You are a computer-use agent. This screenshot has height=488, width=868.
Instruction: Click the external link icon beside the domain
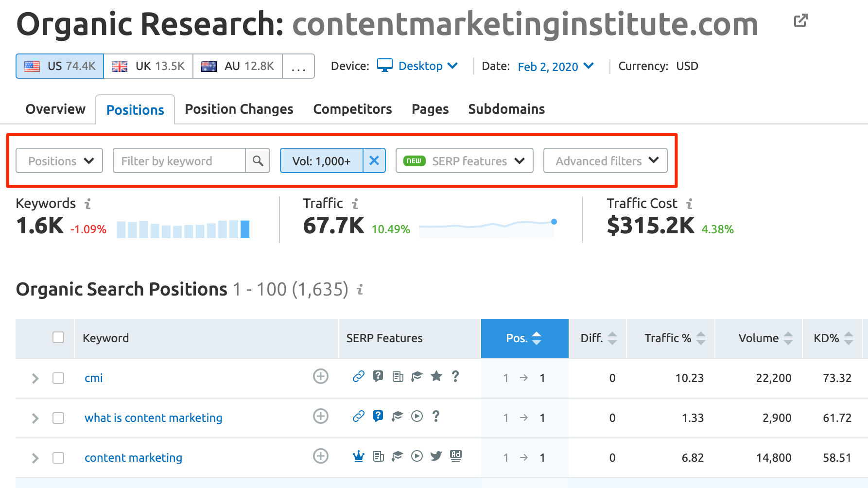click(x=800, y=21)
